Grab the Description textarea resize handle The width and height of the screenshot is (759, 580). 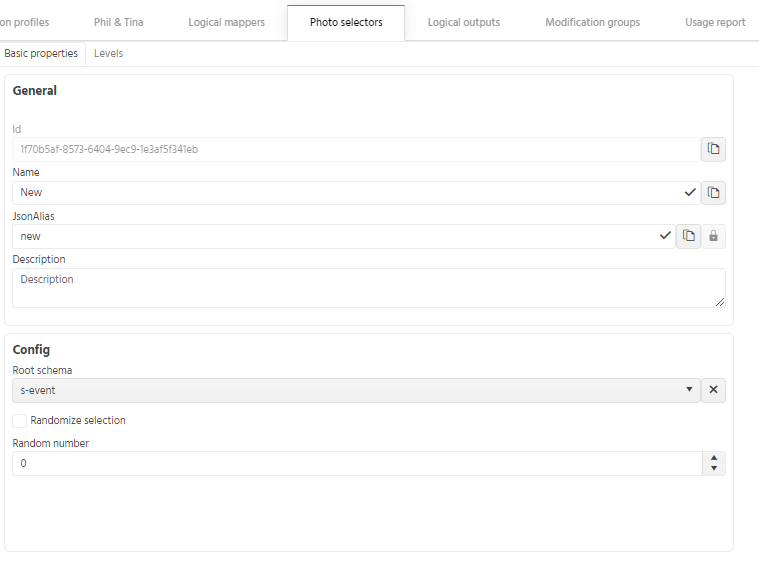(x=720, y=302)
